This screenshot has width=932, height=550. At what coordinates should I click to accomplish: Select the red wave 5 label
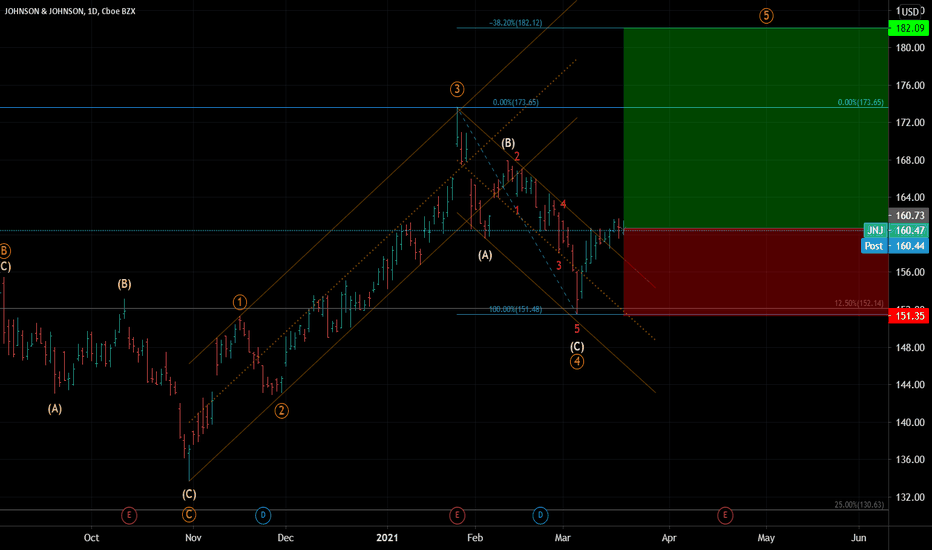click(x=577, y=329)
